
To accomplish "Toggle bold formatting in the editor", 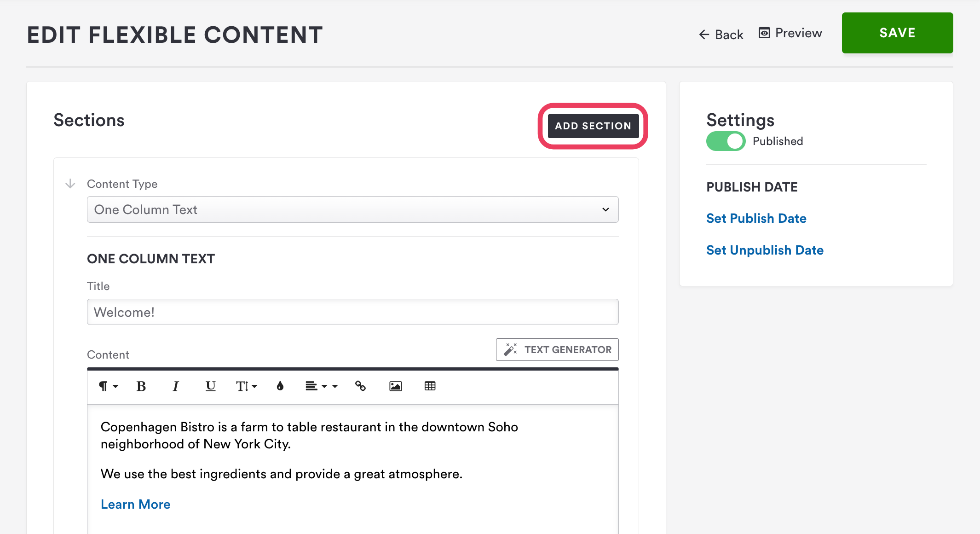I will (141, 386).
